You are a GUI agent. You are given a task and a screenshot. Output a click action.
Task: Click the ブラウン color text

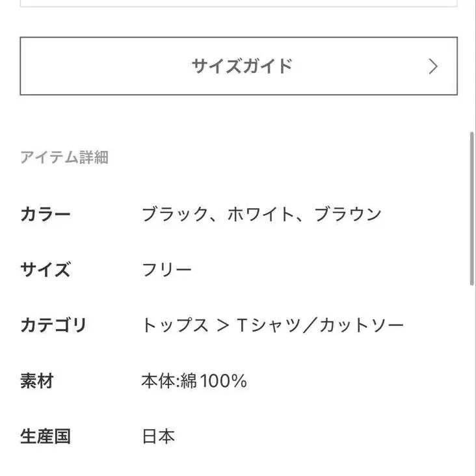(x=348, y=215)
